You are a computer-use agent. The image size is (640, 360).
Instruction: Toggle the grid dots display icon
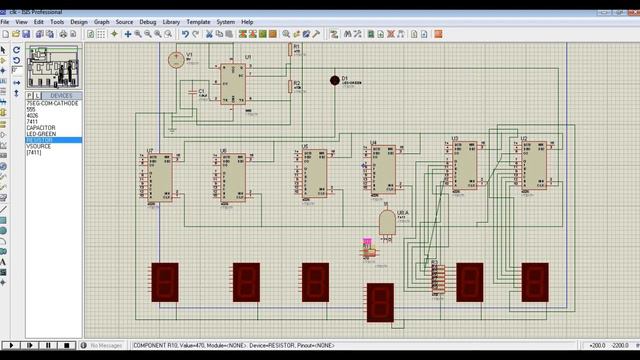[101, 34]
